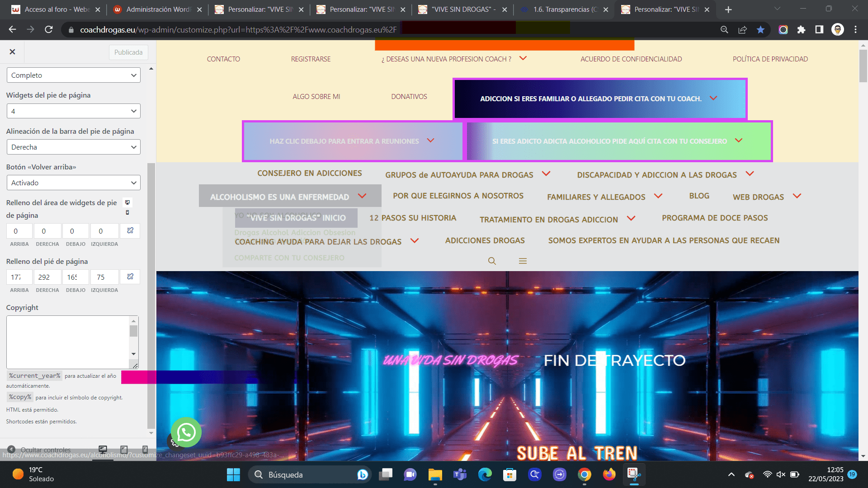868x488 pixels.
Task: Click the ARRIBA field of widget area padding
Action: pos(19,231)
